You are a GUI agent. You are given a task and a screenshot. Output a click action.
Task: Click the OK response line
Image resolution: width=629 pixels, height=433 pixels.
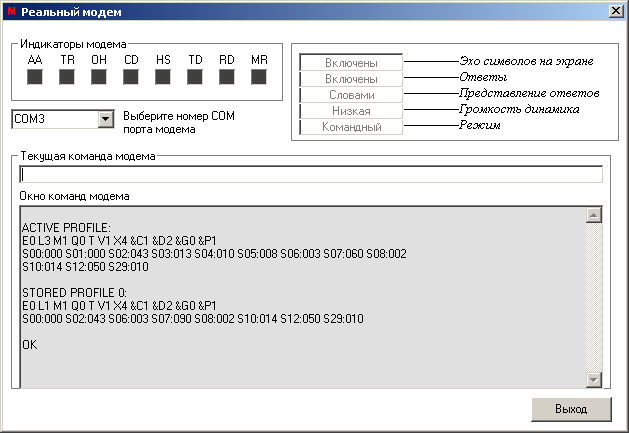point(30,345)
